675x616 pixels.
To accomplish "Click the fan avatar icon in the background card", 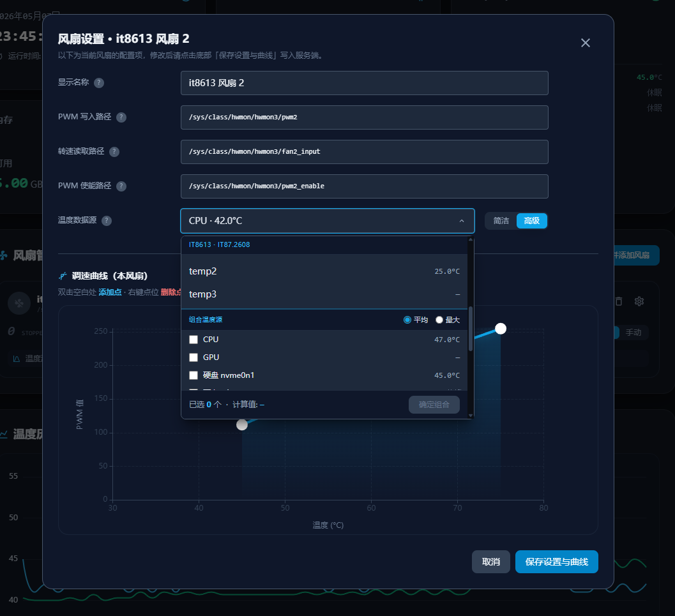I will tap(19, 303).
